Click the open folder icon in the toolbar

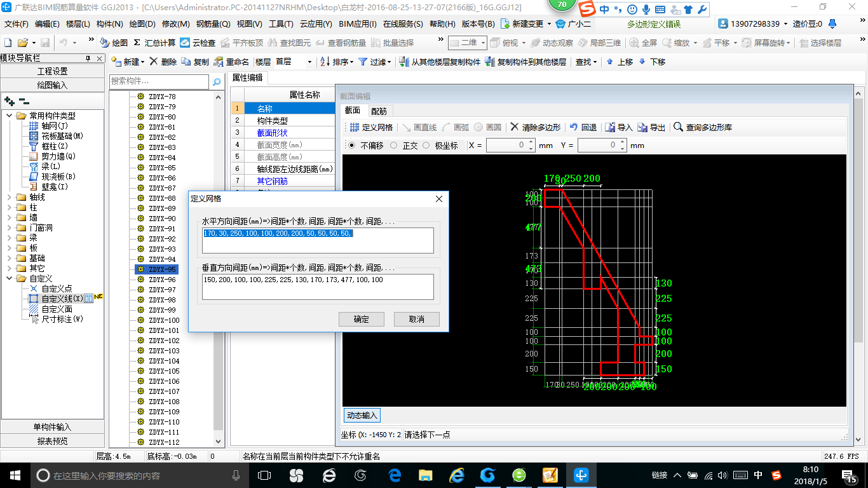point(22,43)
